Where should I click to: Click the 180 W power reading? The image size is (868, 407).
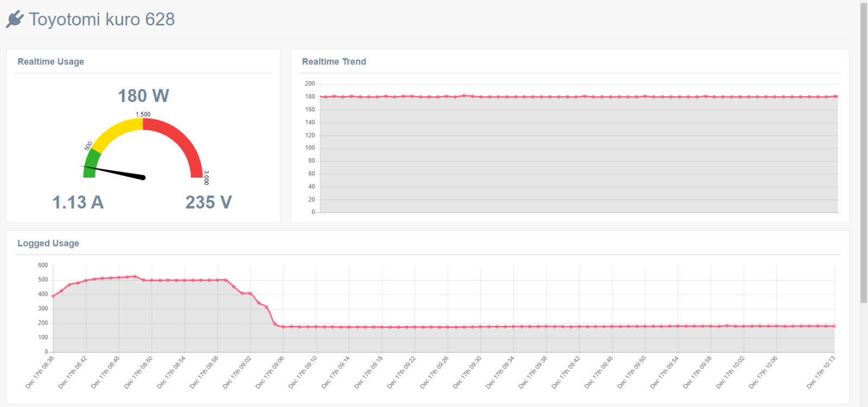143,96
